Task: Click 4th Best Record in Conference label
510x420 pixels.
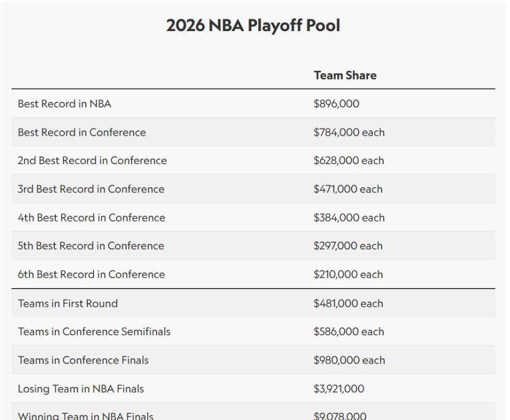Action: point(91,217)
